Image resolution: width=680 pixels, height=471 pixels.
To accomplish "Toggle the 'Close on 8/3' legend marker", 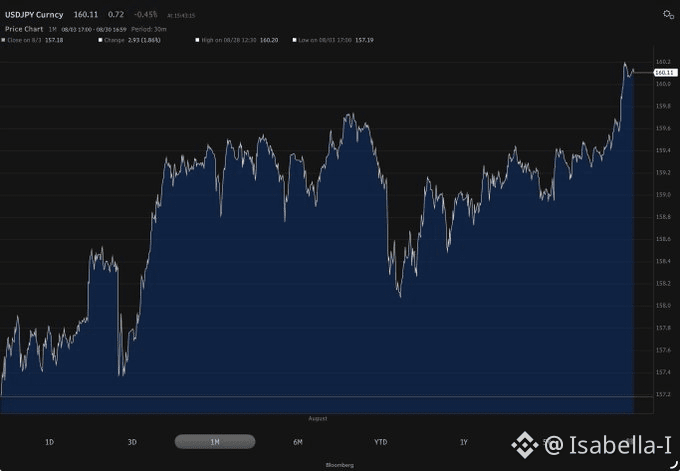I will point(3,40).
